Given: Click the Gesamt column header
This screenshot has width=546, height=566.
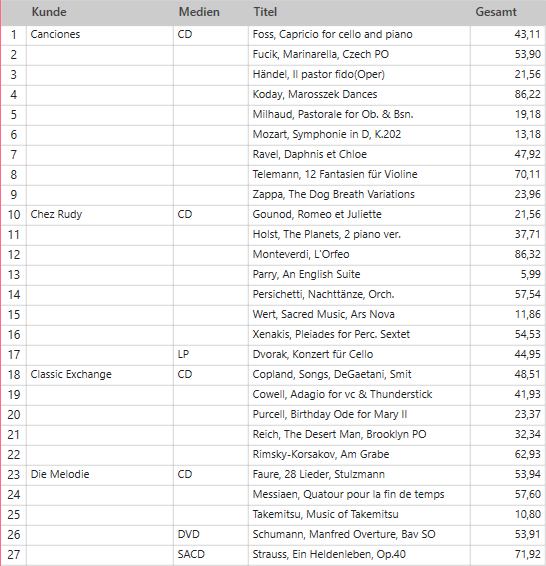Looking at the screenshot, I should click(x=508, y=12).
